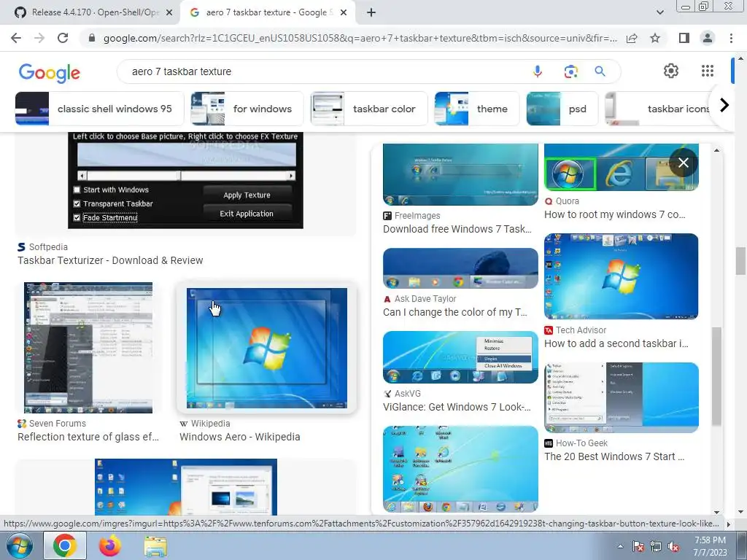The width and height of the screenshot is (747, 560).
Task: Open the Windows Start orb
Action: [x=19, y=546]
